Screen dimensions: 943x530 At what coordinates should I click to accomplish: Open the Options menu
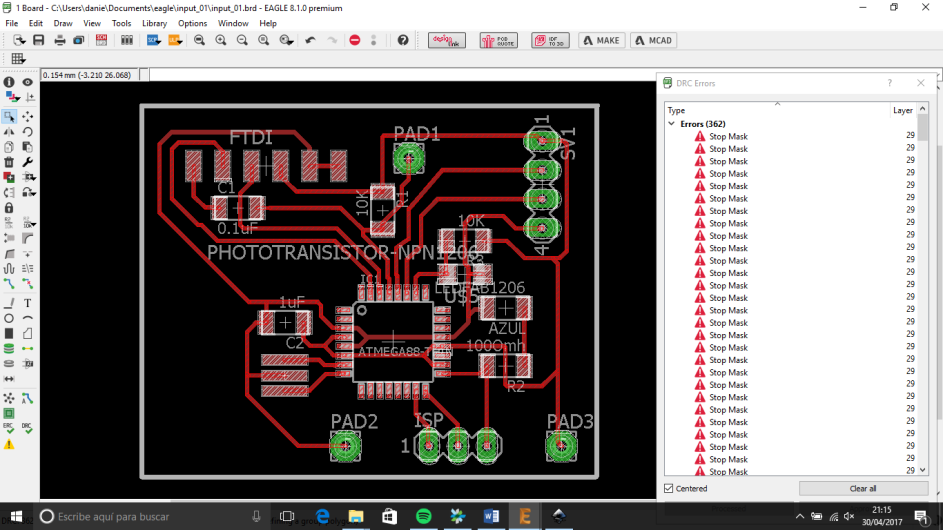coord(192,23)
